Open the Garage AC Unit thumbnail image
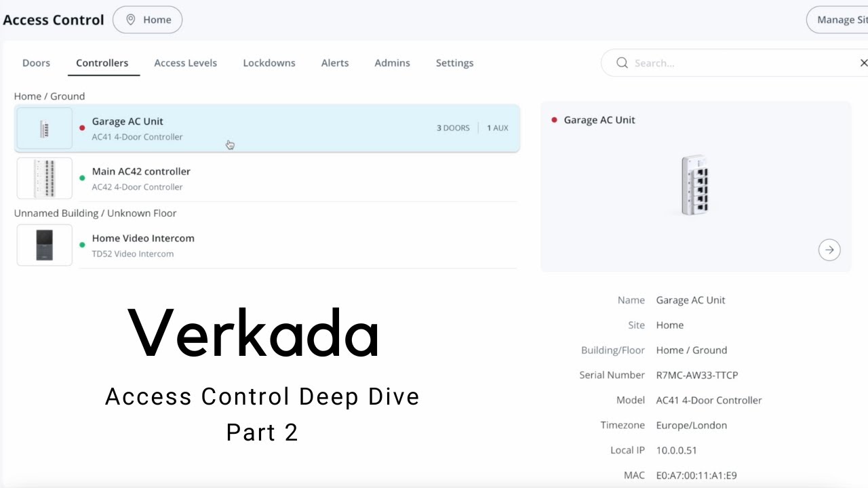The height and width of the screenshot is (488, 868). 45,128
